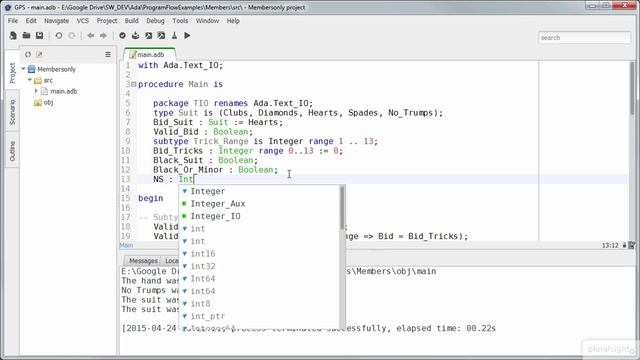Choose int16 from completion list
This screenshot has height=360, width=640.
(x=260, y=254)
